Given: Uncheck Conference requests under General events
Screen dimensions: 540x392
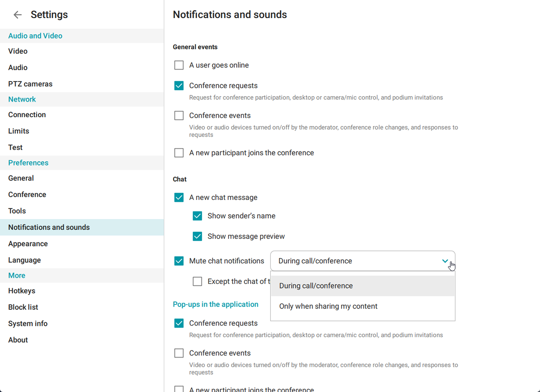Looking at the screenshot, I should [x=179, y=86].
